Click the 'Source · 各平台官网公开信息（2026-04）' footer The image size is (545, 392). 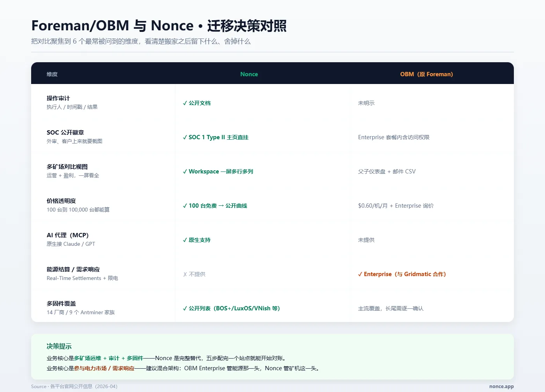(74, 387)
